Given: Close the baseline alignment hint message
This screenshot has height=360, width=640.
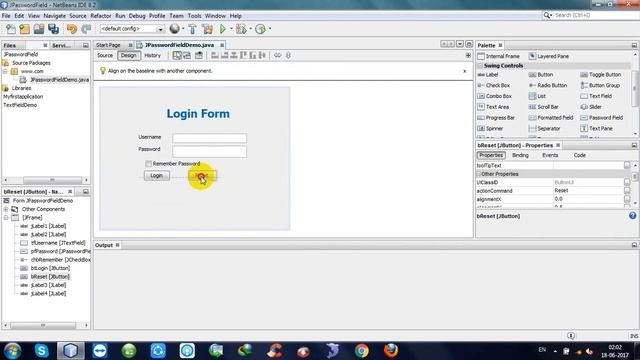Looking at the screenshot, I should point(464,71).
